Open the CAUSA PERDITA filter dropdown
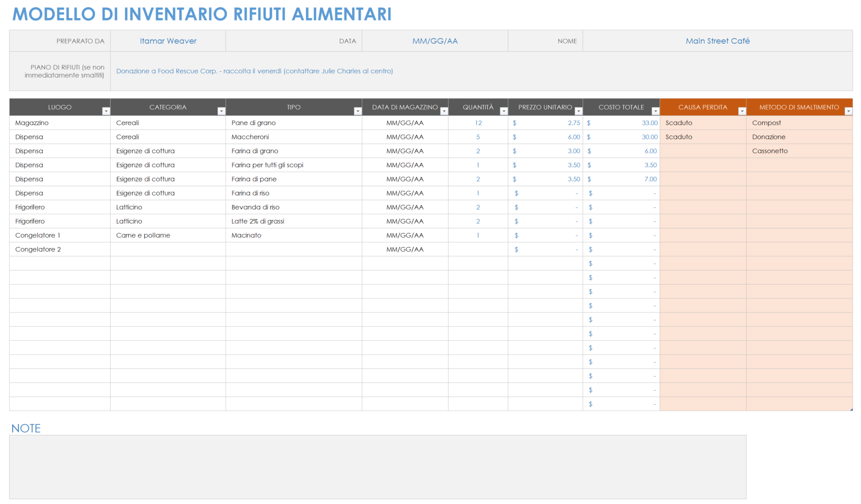This screenshot has height=504, width=861. click(x=742, y=111)
